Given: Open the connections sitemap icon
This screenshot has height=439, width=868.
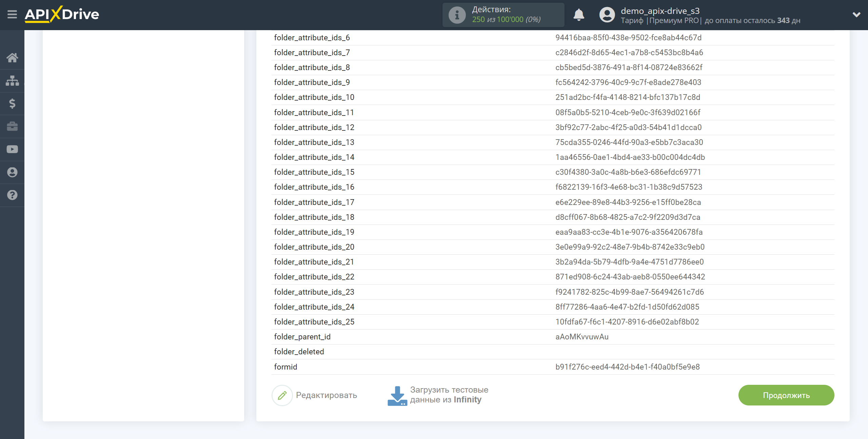Looking at the screenshot, I should tap(12, 81).
